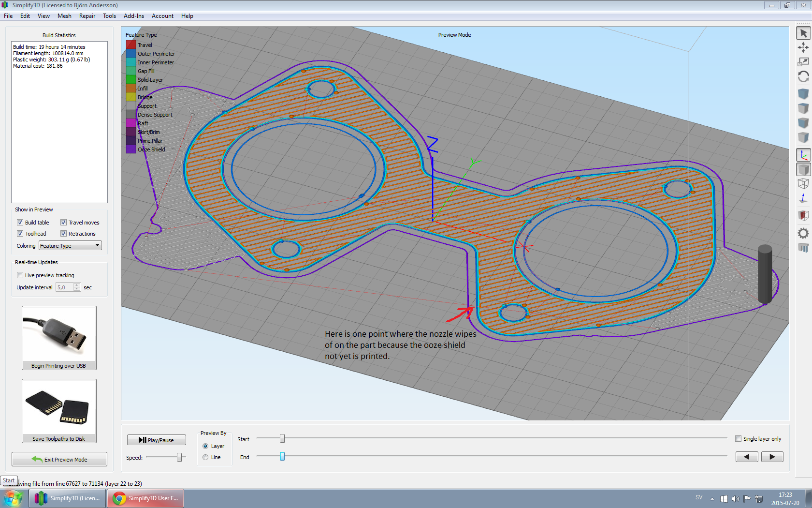The width and height of the screenshot is (812, 508).
Task: Open the Repair menu
Action: tap(87, 16)
